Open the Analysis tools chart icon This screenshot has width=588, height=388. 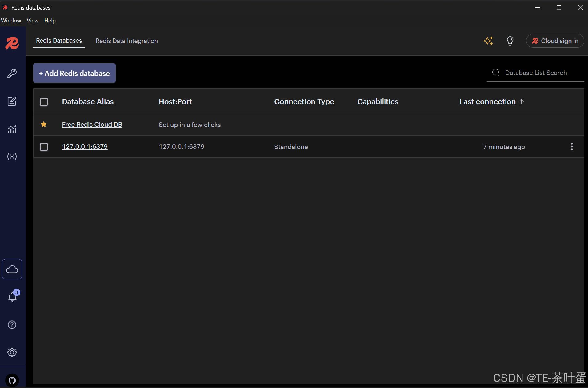[12, 129]
